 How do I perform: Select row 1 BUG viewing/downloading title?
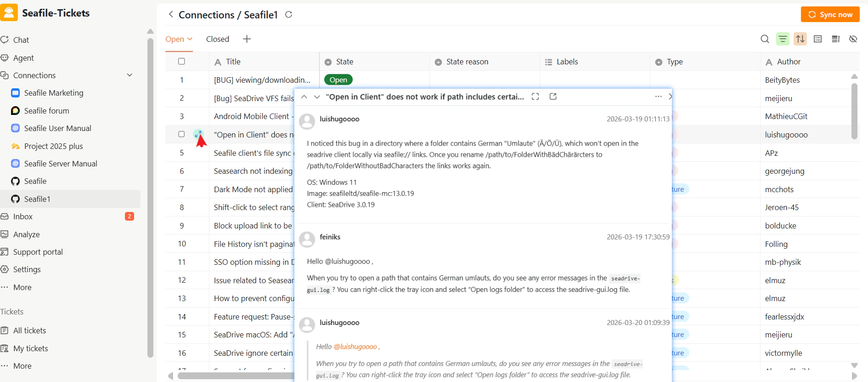click(x=262, y=80)
